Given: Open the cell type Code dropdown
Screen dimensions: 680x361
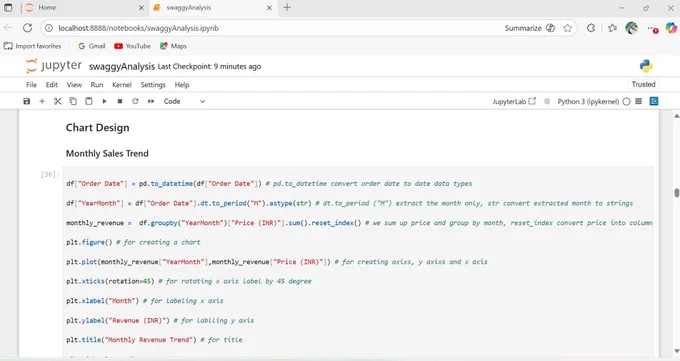Looking at the screenshot, I should (x=184, y=101).
